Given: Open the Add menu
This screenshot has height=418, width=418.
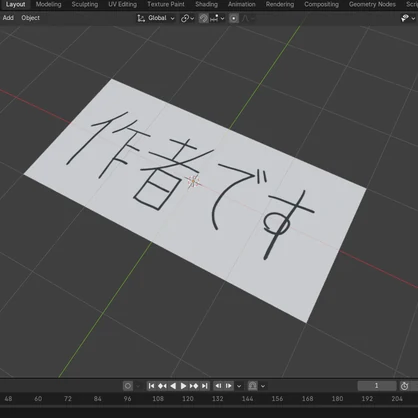Looking at the screenshot, I should point(8,18).
